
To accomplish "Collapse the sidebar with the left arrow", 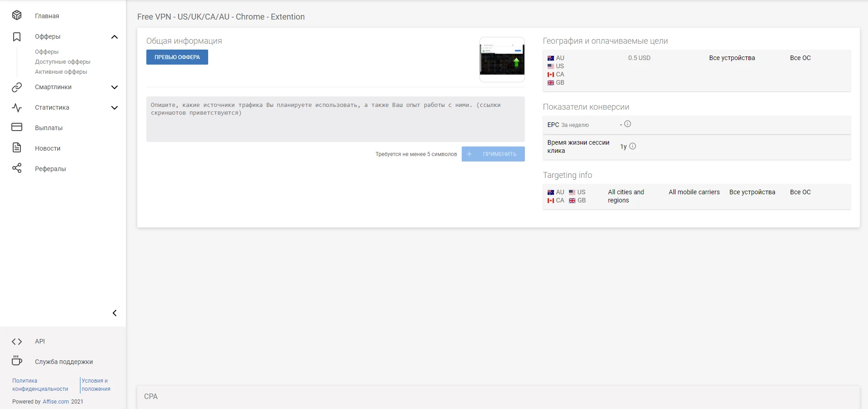I will pyautogui.click(x=115, y=313).
